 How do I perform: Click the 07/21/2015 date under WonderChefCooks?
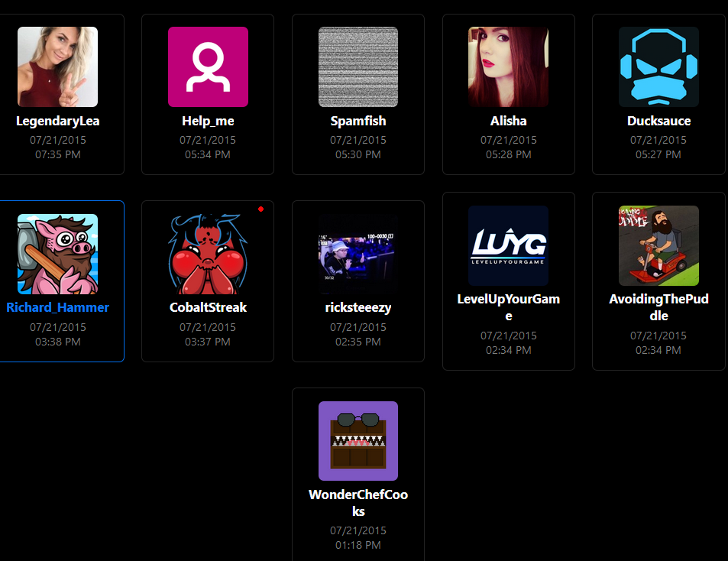pos(358,530)
